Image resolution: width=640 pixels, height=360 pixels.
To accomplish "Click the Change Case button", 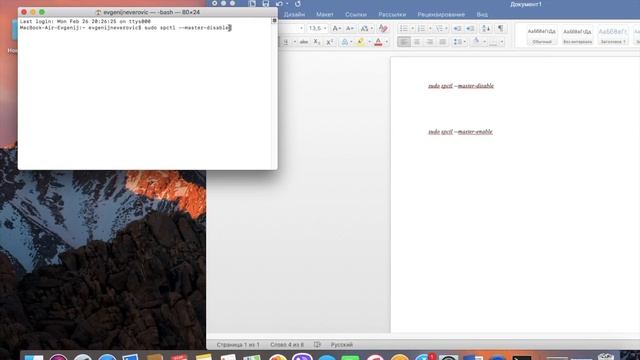I will coord(364,28).
